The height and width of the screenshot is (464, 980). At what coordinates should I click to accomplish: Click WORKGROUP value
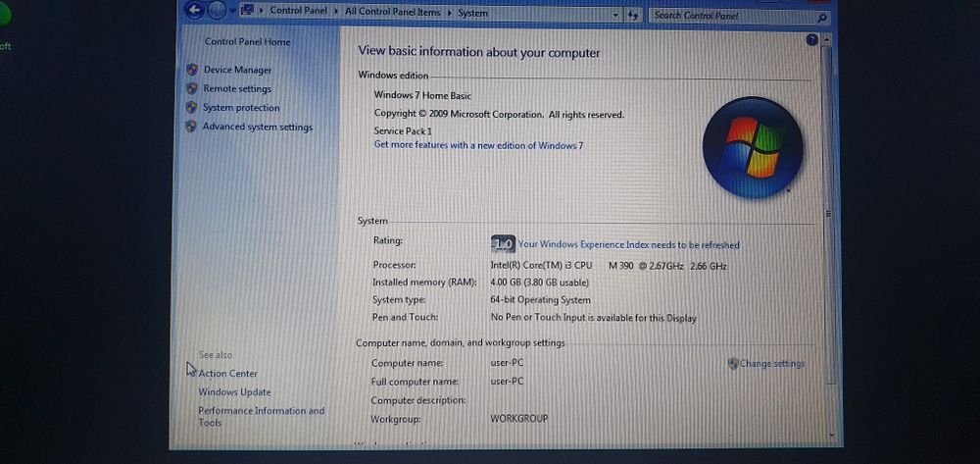point(518,418)
